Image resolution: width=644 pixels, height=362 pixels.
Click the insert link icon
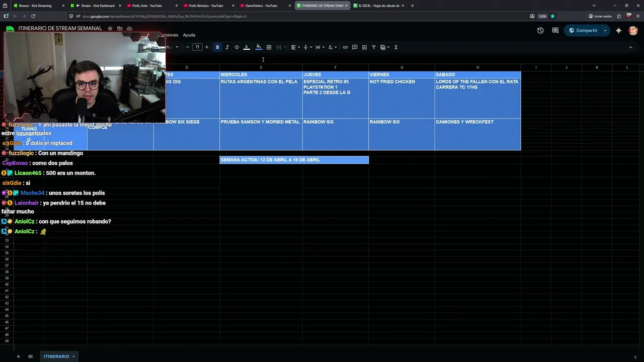tap(345, 47)
